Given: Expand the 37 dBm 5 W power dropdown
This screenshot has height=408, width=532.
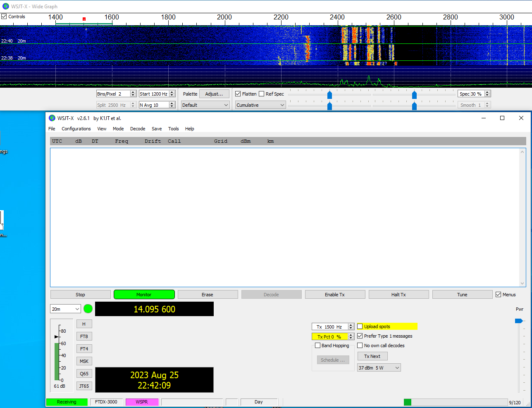Looking at the screenshot, I should (x=379, y=368).
